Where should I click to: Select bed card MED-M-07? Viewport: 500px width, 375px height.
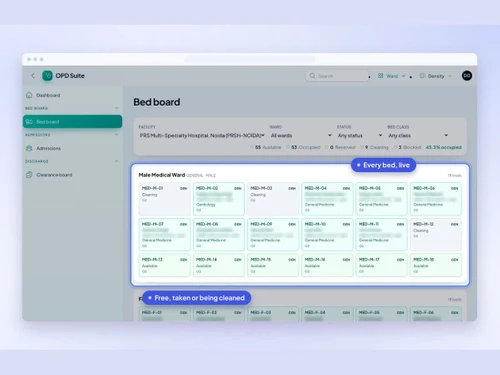164,234
